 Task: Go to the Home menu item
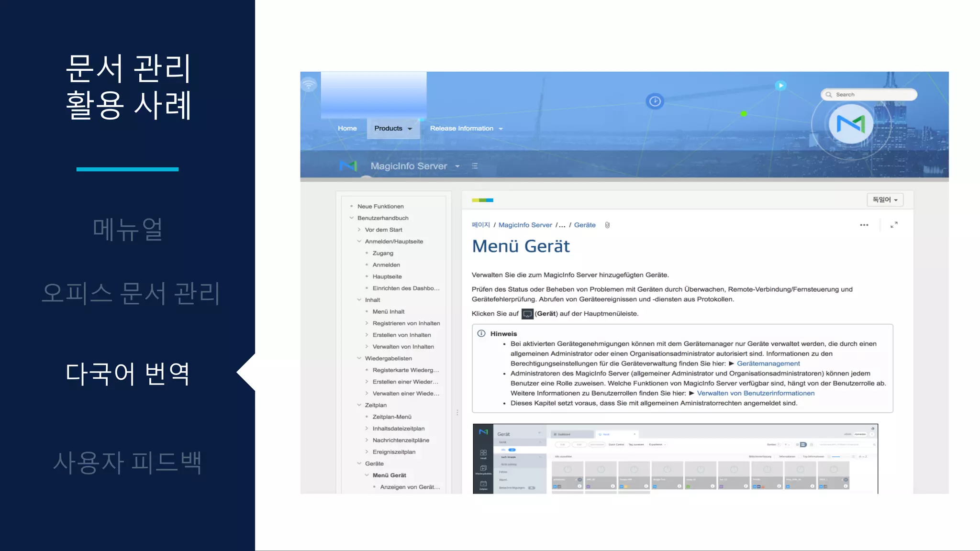pos(347,129)
